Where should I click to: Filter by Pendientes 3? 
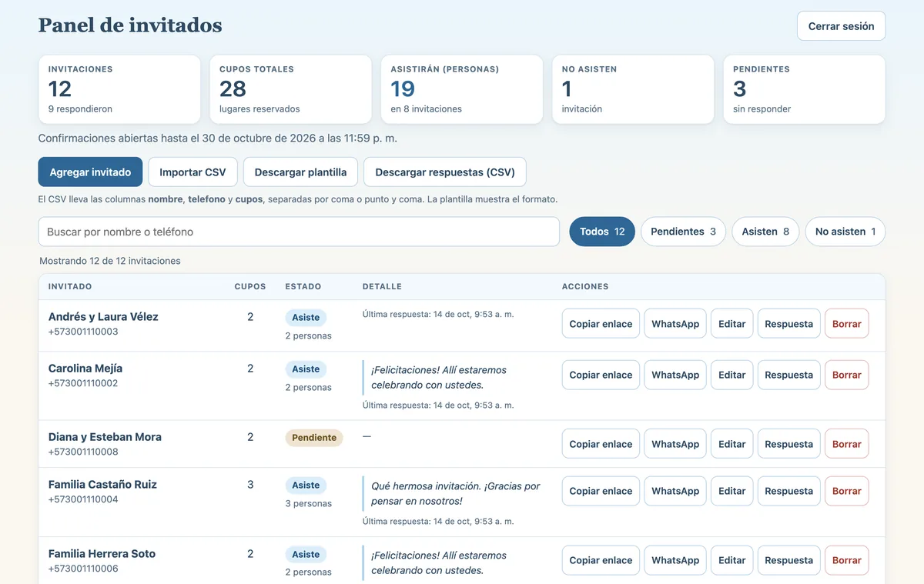point(683,232)
